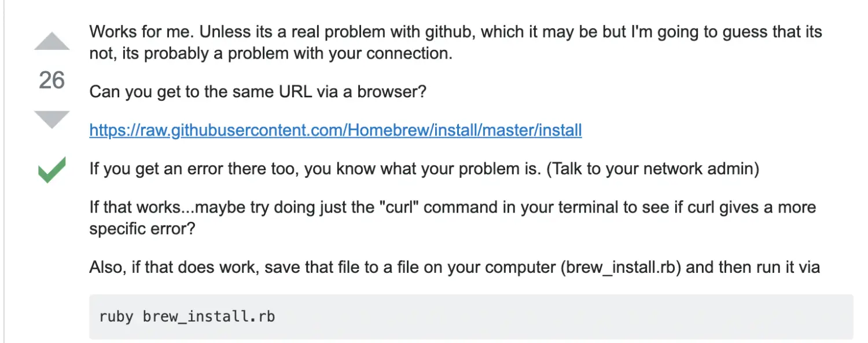Screen dimensions: 868x343
Task: Click the word "ruby" in the code snippet
Action: (116, 317)
